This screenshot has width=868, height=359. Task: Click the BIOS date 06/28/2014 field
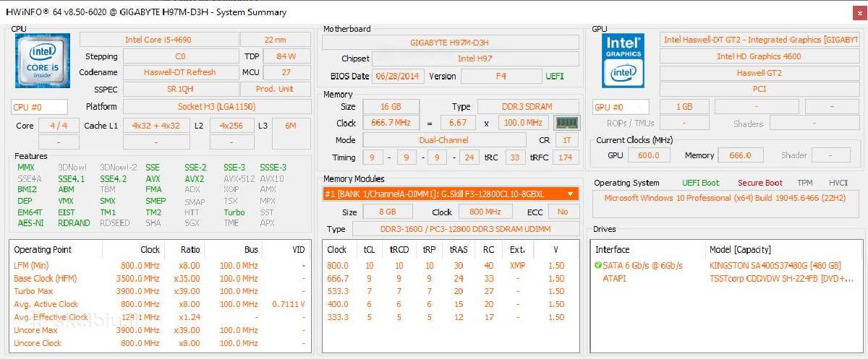pyautogui.click(x=398, y=76)
